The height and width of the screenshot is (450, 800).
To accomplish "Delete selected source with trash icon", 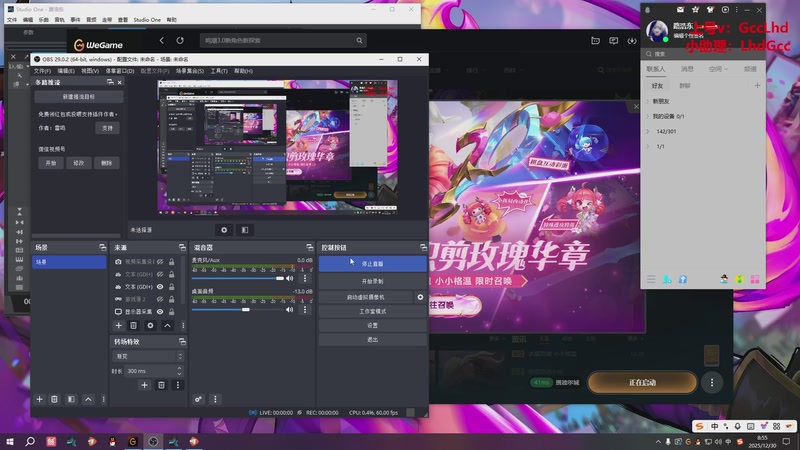I will 133,325.
